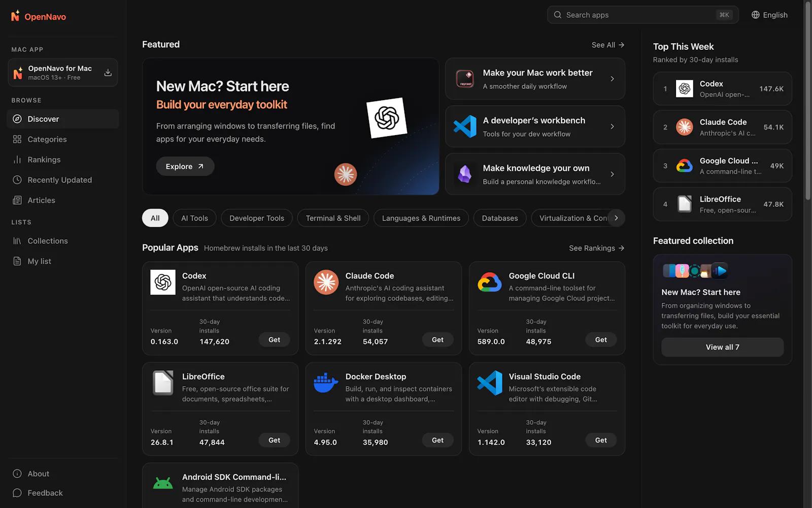Click Get button for LibreOffice
The width and height of the screenshot is (812, 508).
pos(274,440)
